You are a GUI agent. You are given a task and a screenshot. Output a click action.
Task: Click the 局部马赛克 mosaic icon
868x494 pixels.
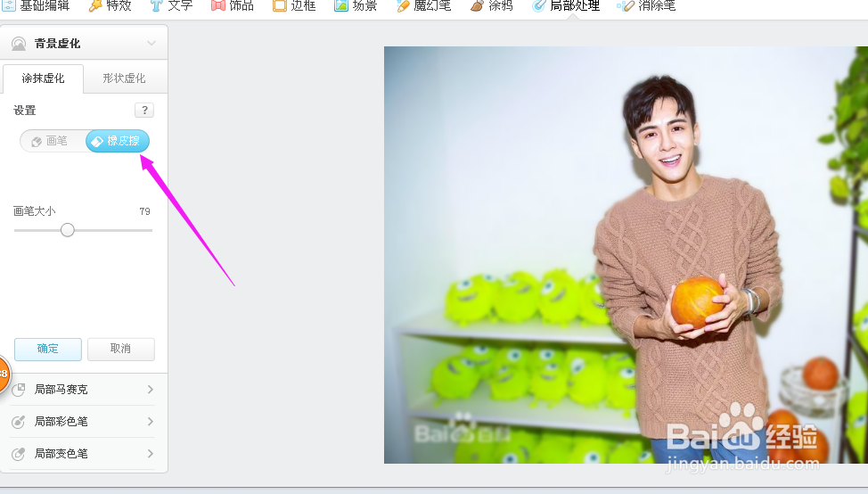tap(18, 390)
